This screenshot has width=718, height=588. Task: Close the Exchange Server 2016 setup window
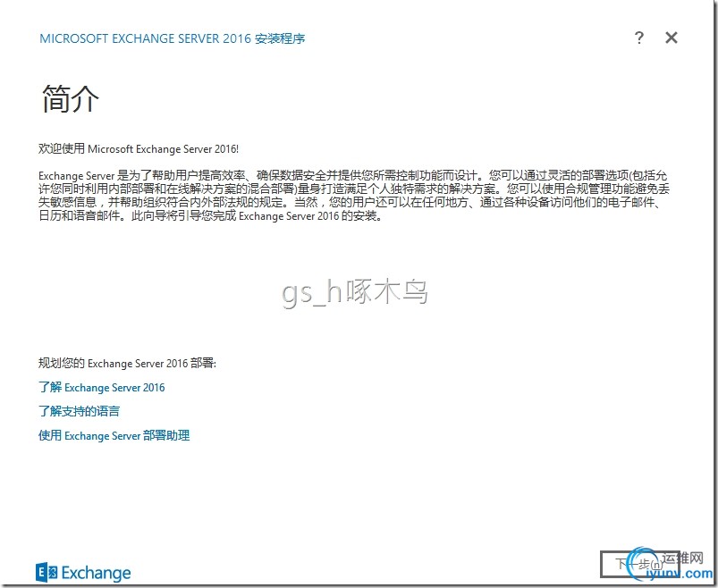tap(672, 38)
